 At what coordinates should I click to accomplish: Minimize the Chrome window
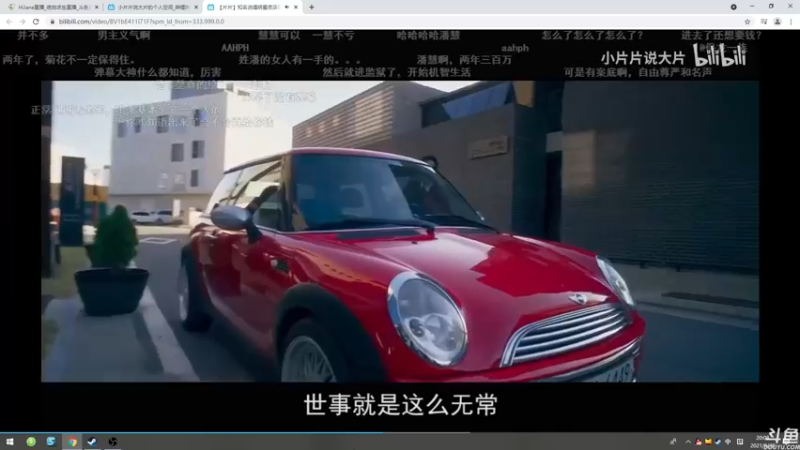(x=752, y=7)
